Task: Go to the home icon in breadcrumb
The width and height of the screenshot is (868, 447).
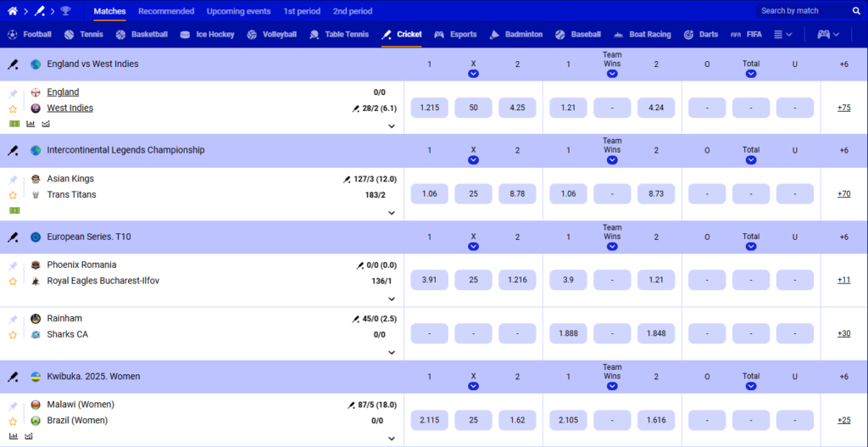Action: pyautogui.click(x=12, y=10)
